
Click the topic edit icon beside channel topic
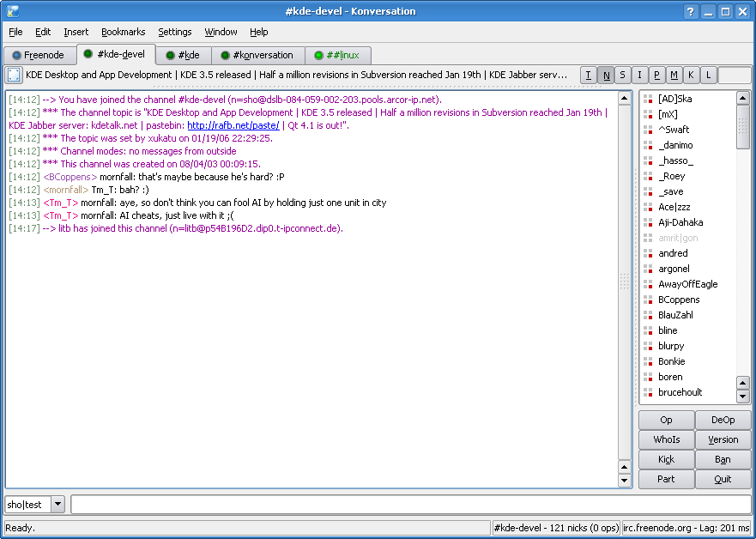coord(14,75)
